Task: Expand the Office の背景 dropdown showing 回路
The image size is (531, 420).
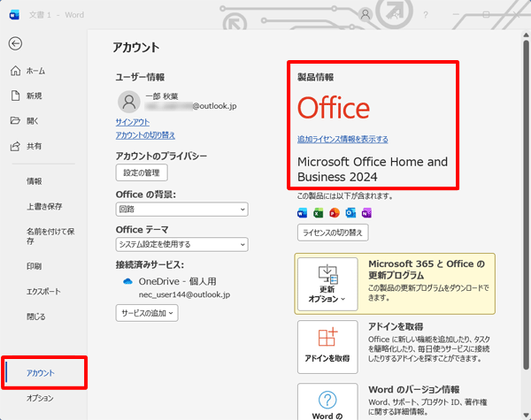Action: coord(181,210)
